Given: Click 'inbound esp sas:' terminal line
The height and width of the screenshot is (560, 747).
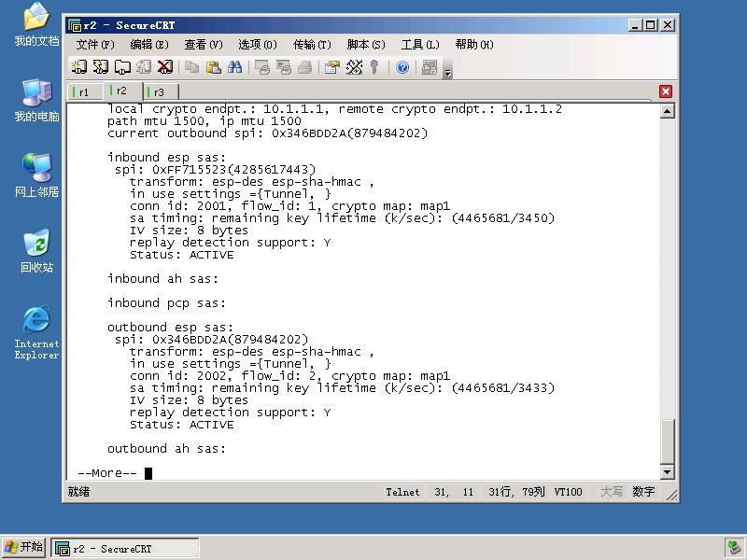Looking at the screenshot, I should tap(166, 158).
